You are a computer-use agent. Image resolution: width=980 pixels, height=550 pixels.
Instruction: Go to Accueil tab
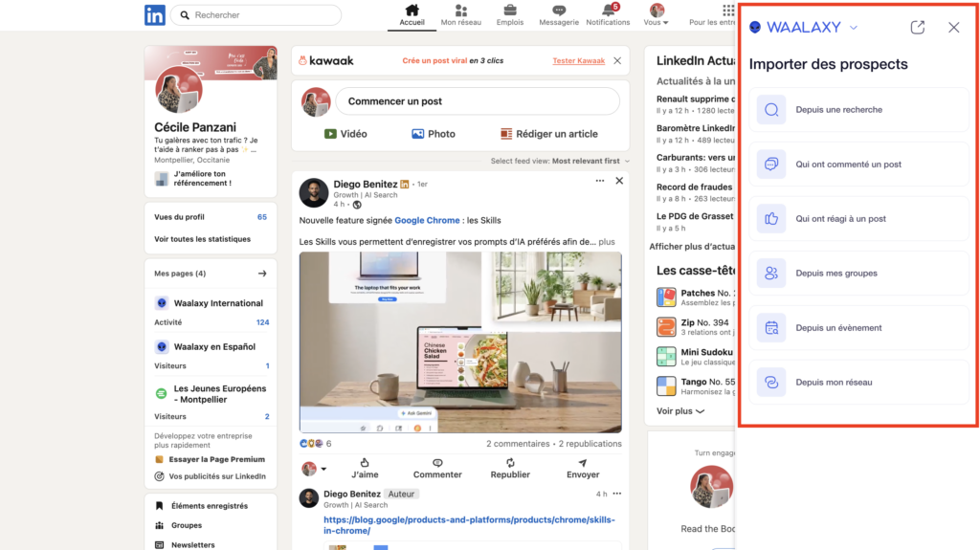tap(412, 15)
